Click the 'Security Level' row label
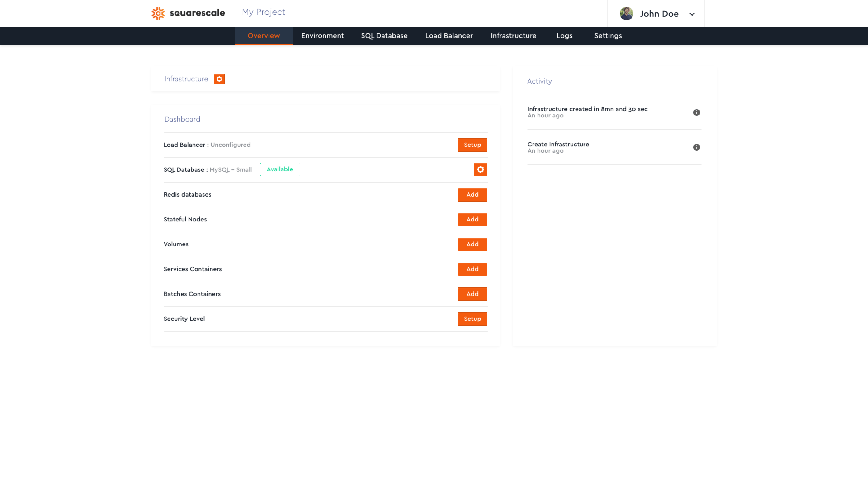868x488 pixels. pyautogui.click(x=184, y=319)
